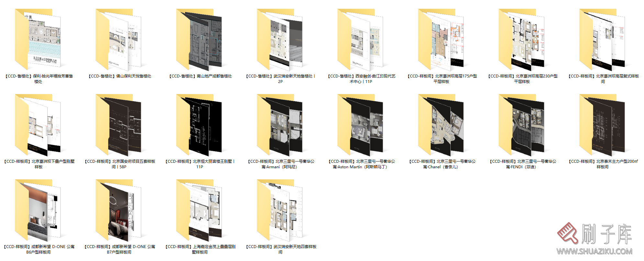Viewport: 644px width, 261px height.
Task: Select the 南山地产成都售楼处 folder icon
Action: (x=199, y=40)
